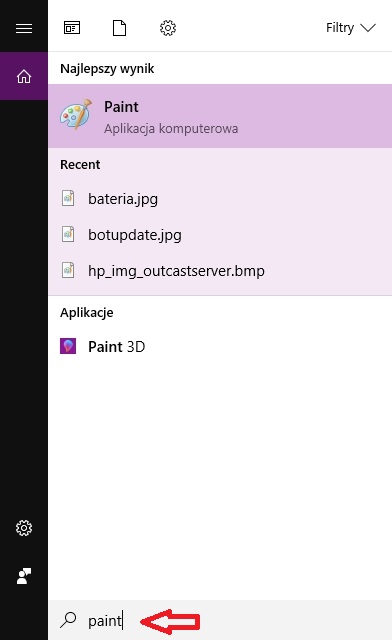The image size is (392, 640).
Task: Click the Paint palette app icon
Action: [76, 114]
